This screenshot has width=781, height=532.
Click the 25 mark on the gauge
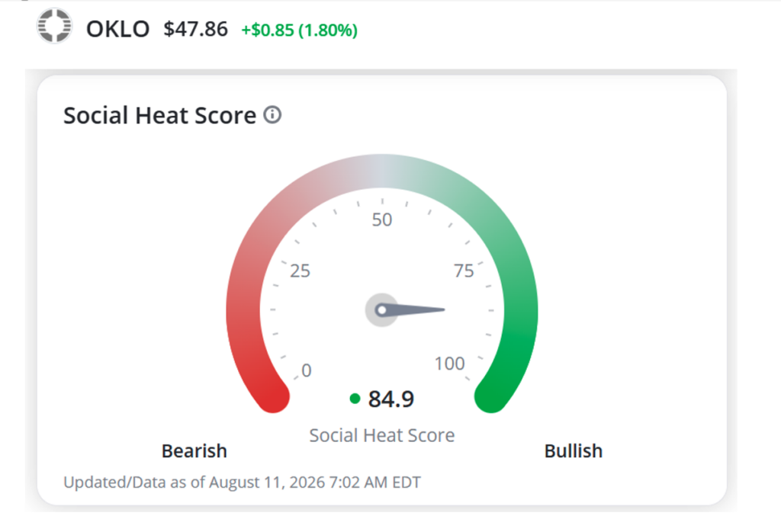pos(300,271)
